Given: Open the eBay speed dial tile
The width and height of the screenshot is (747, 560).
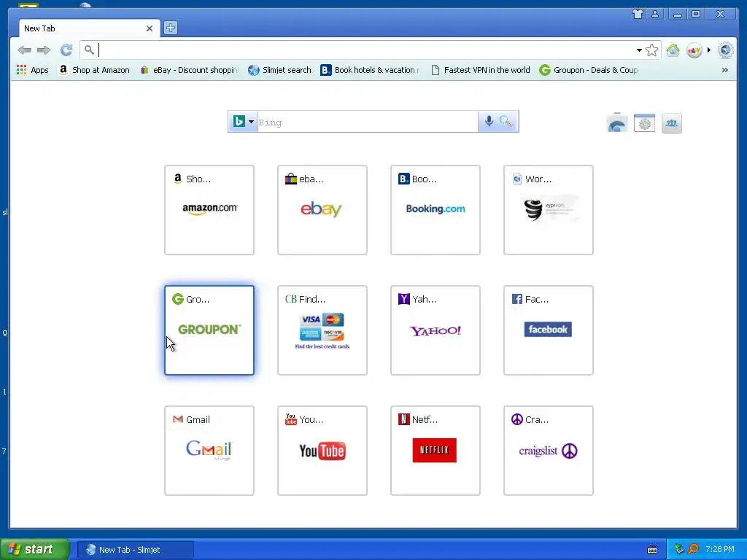Looking at the screenshot, I should (x=322, y=210).
